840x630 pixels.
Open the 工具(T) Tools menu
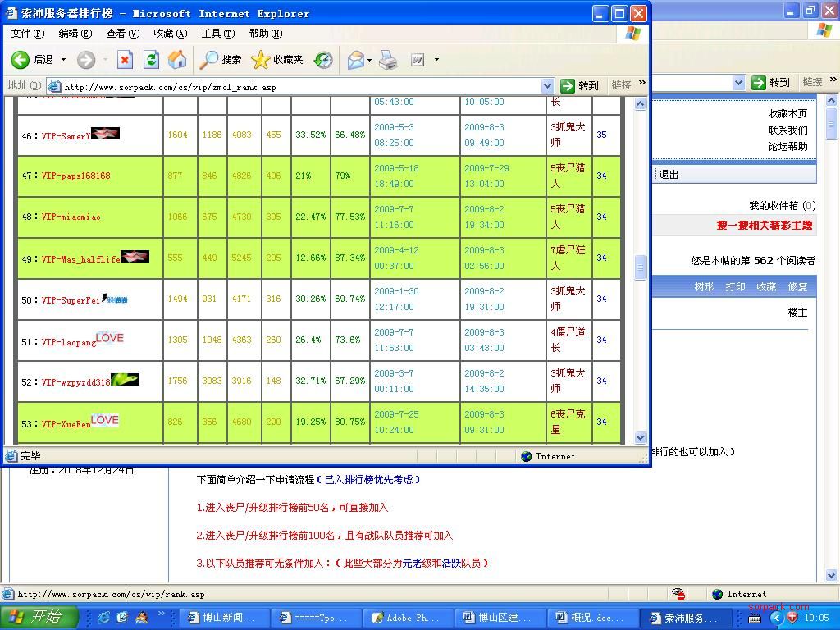pos(217,34)
